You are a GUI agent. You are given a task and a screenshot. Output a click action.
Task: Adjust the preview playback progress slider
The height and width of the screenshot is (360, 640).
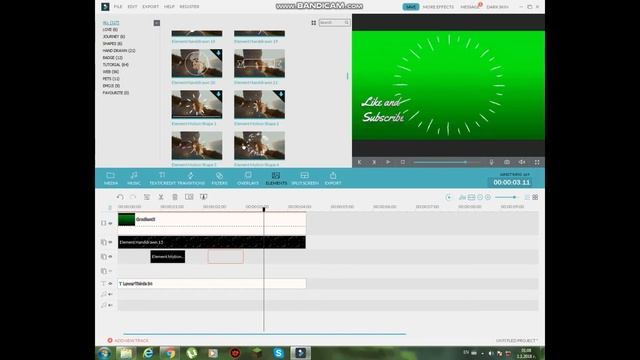point(447,162)
